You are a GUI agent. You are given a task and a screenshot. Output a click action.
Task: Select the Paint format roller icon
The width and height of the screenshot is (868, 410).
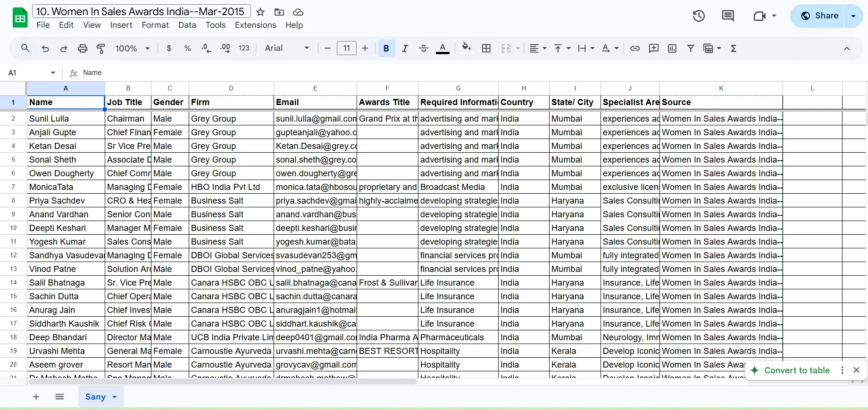(x=101, y=48)
